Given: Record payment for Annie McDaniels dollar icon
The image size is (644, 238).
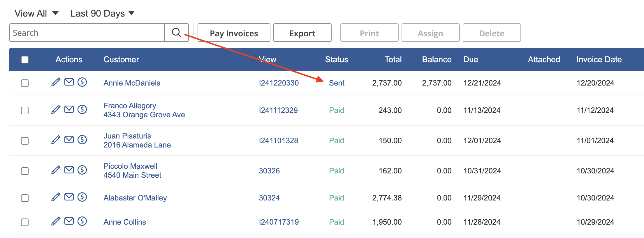Looking at the screenshot, I should pos(82,82).
